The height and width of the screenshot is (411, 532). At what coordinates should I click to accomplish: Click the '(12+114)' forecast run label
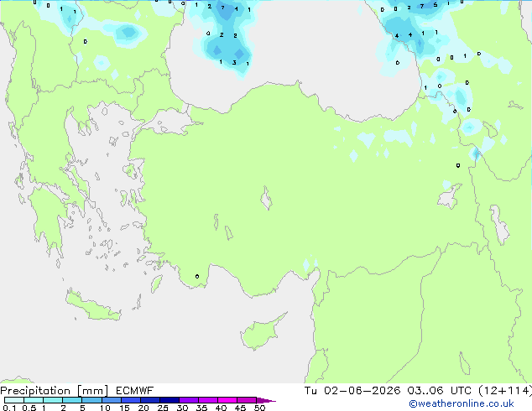pyautogui.click(x=505, y=391)
